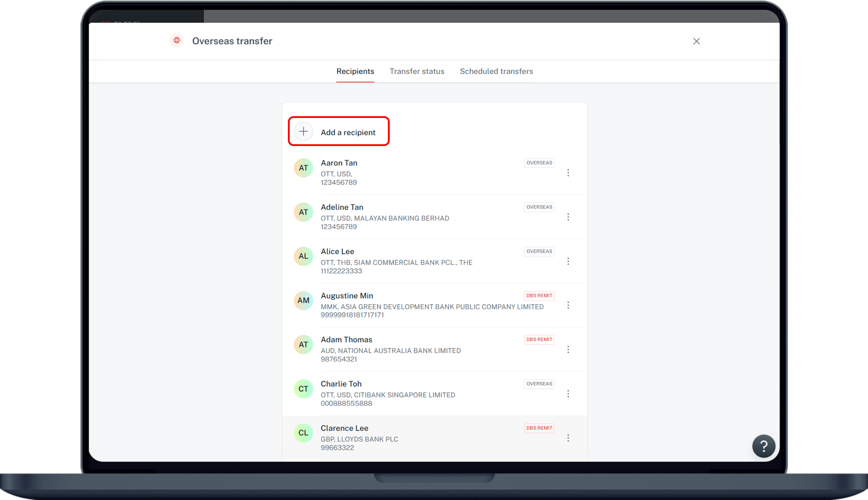Click the plus icon beside Add a recipient
This screenshot has height=500, width=868.
303,131
